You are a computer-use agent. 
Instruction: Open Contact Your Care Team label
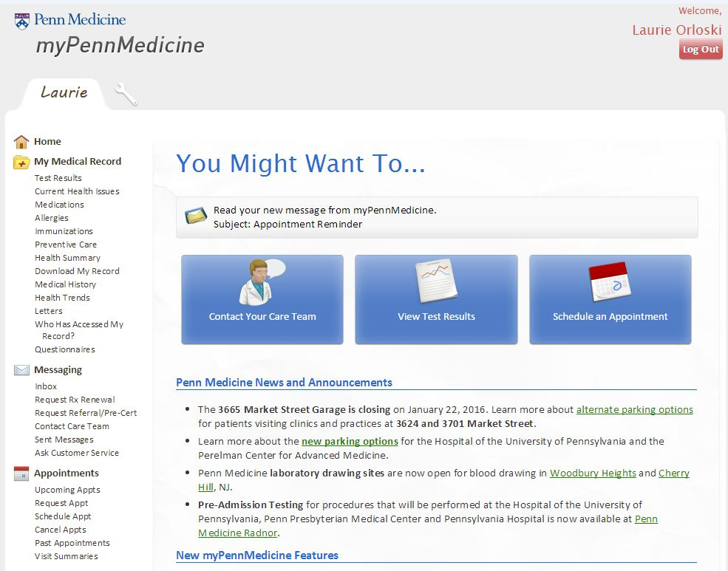tap(262, 317)
